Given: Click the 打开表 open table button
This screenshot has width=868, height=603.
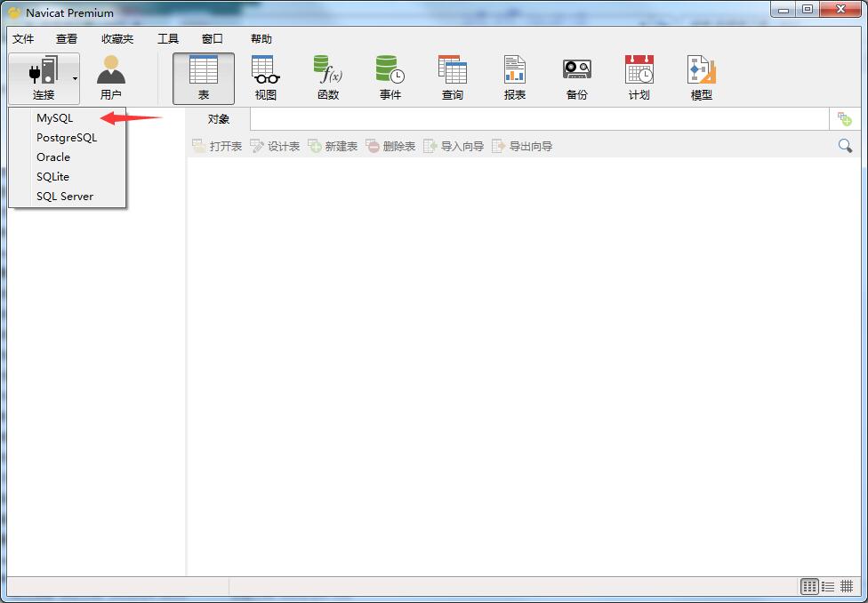Looking at the screenshot, I should pyautogui.click(x=217, y=146).
